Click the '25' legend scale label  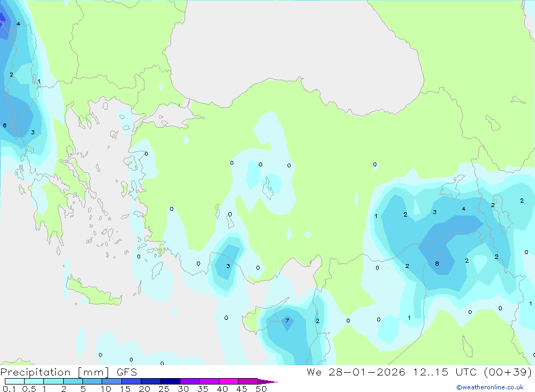164,389
